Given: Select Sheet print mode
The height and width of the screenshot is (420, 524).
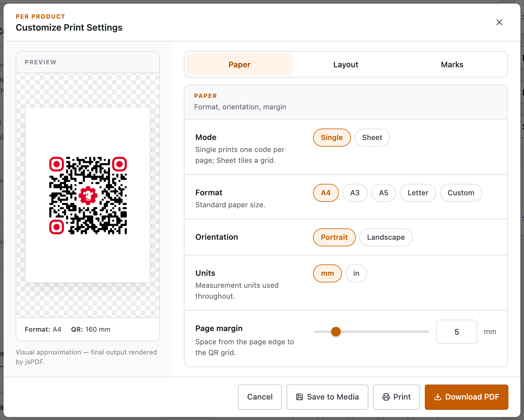Looking at the screenshot, I should pos(372,138).
